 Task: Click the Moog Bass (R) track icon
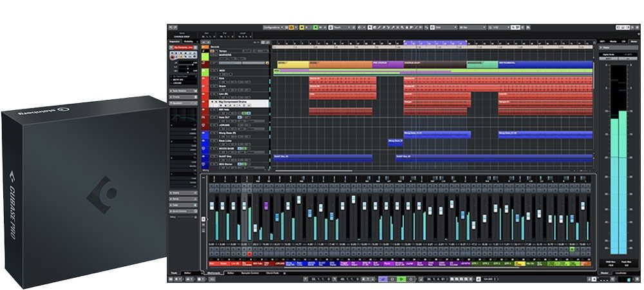[x=204, y=133]
